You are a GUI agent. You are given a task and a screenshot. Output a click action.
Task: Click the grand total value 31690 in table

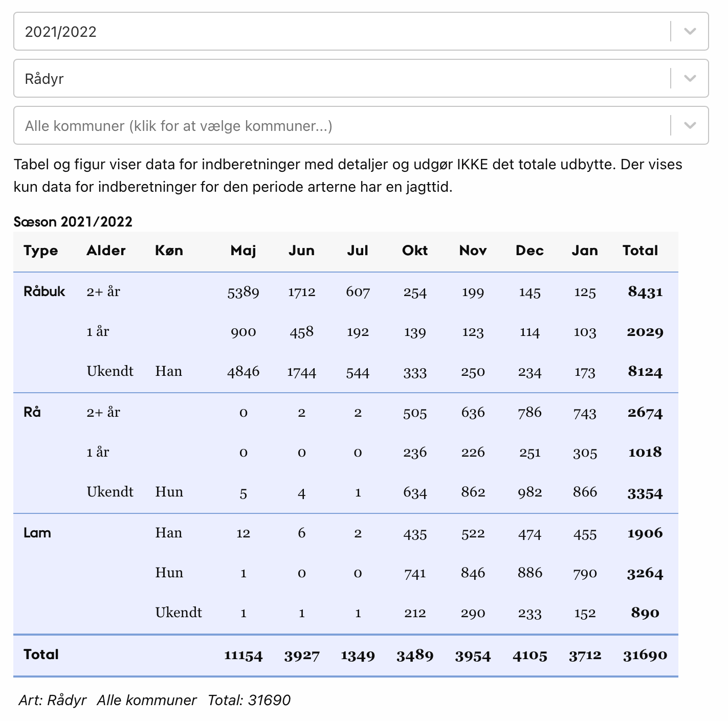645,656
